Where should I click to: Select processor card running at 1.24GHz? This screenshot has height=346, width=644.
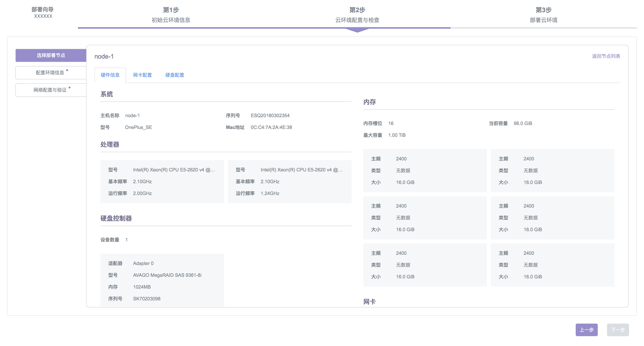289,182
